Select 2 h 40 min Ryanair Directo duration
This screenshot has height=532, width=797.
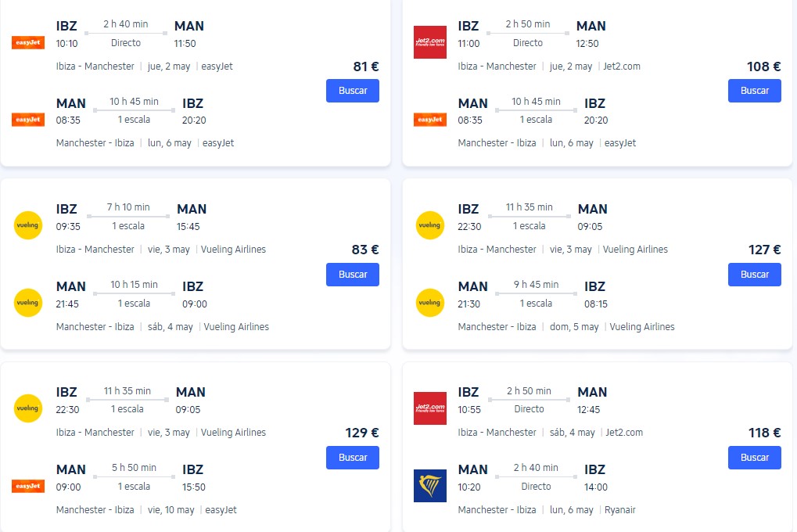click(x=536, y=468)
